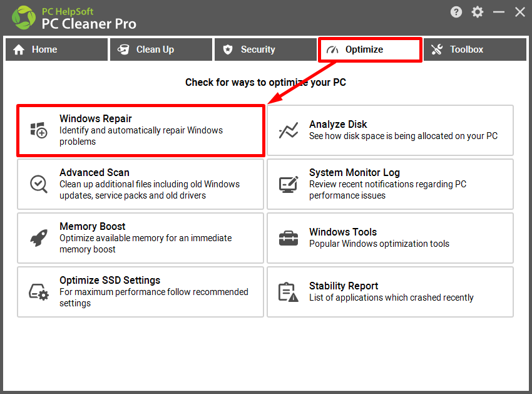Go to the Security tab
Viewport: 532px width, 394px height.
coord(265,49)
